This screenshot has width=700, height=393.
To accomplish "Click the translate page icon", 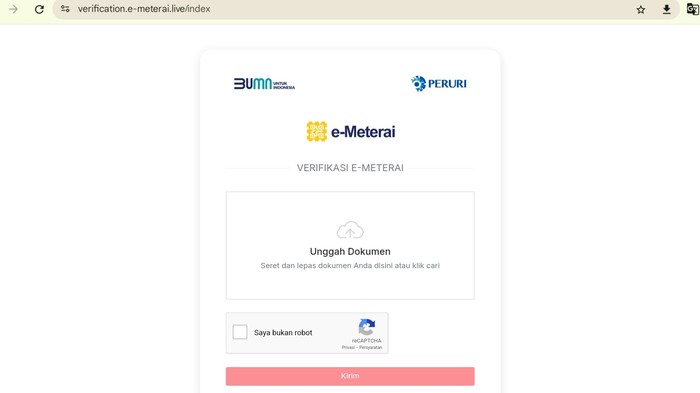I will [x=692, y=9].
